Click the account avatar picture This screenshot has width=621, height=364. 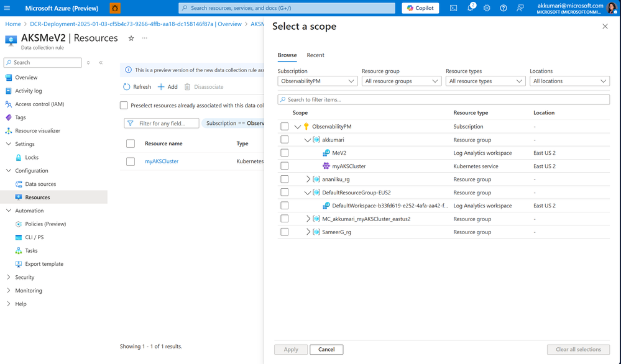pos(612,8)
